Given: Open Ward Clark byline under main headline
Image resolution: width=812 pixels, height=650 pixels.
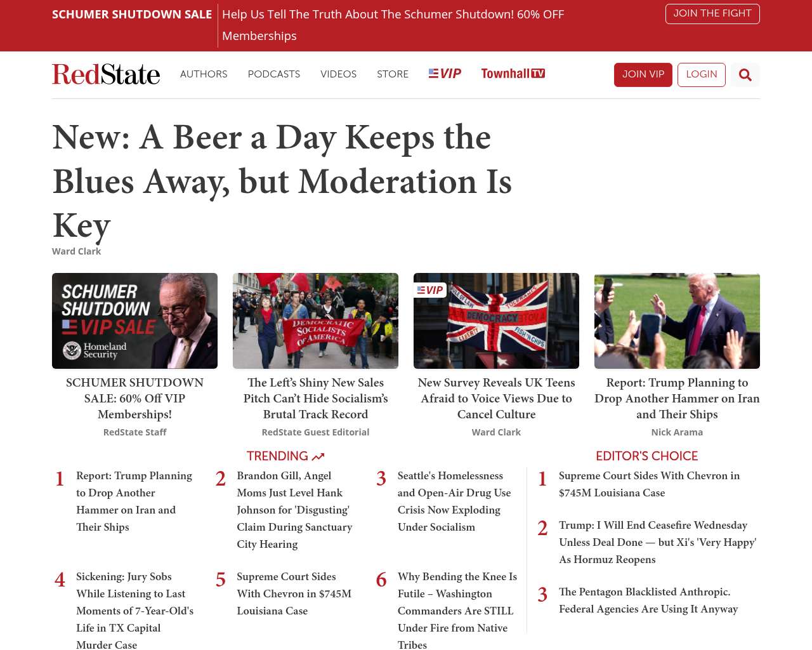Looking at the screenshot, I should 76,251.
